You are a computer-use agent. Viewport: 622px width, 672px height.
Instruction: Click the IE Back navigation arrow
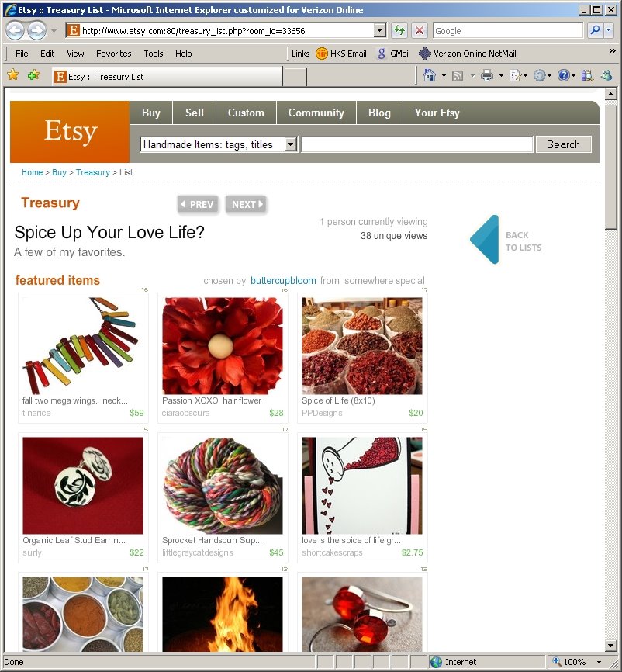tap(16, 30)
